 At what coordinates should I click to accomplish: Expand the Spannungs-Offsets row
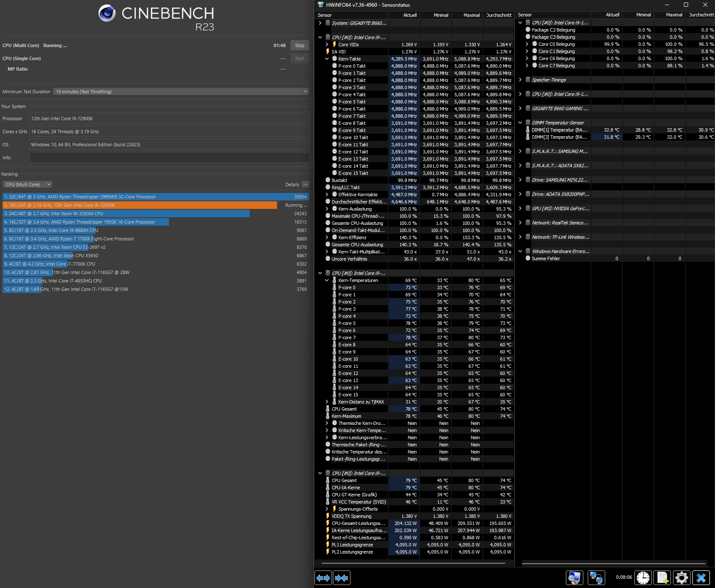(327, 509)
